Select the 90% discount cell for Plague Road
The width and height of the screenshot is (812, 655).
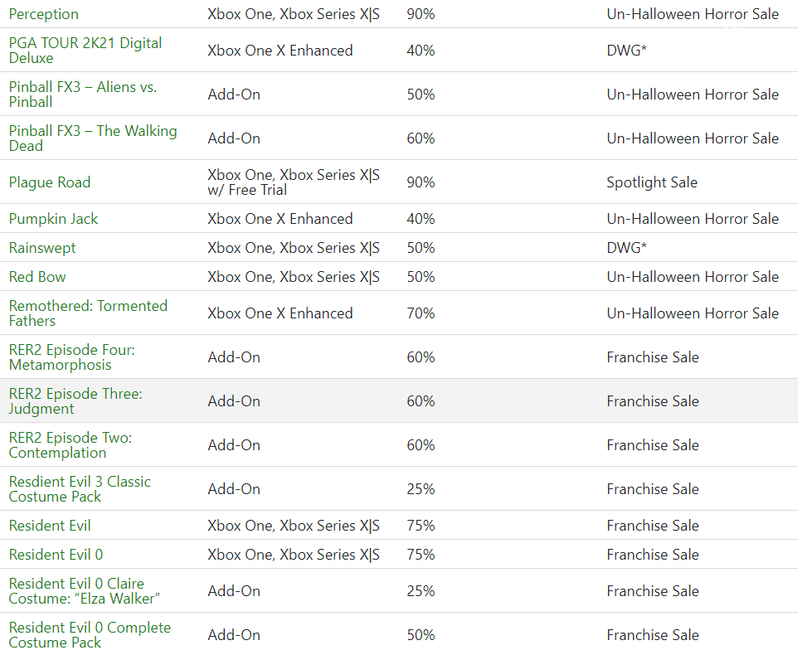point(421,182)
